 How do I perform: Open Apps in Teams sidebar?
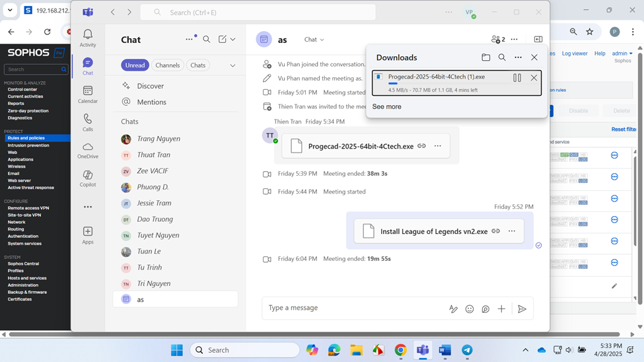pos(88,235)
